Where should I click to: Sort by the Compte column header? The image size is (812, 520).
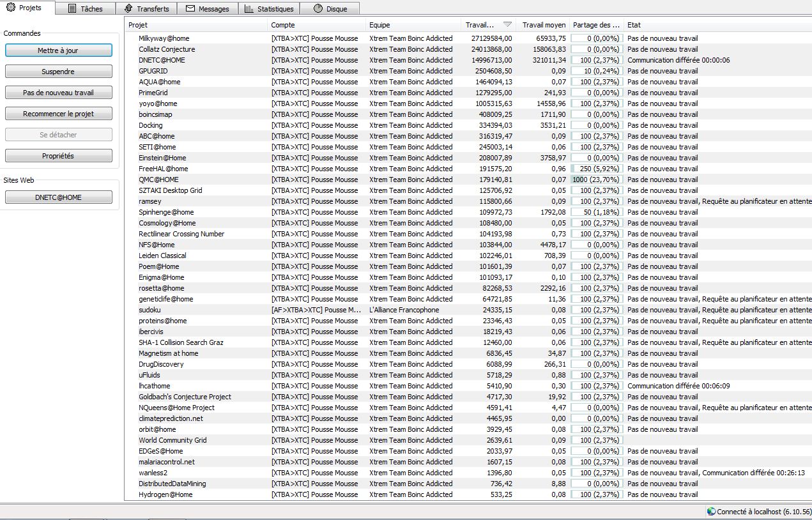(317, 25)
